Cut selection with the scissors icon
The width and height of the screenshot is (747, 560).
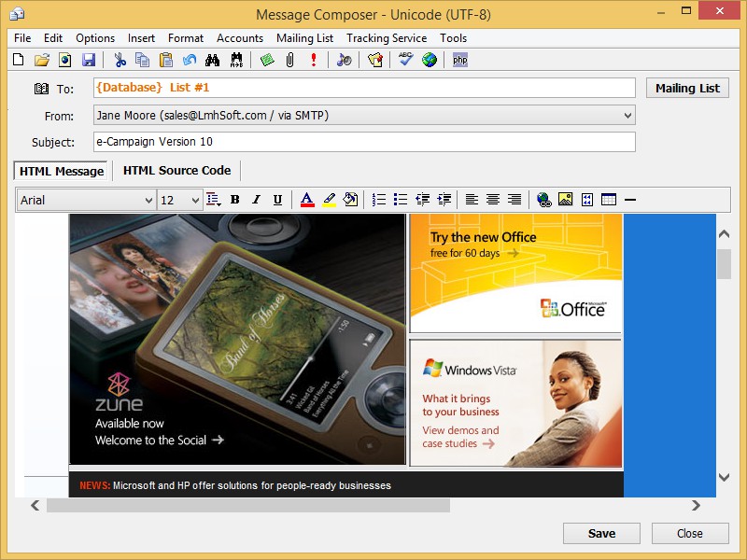tap(120, 60)
